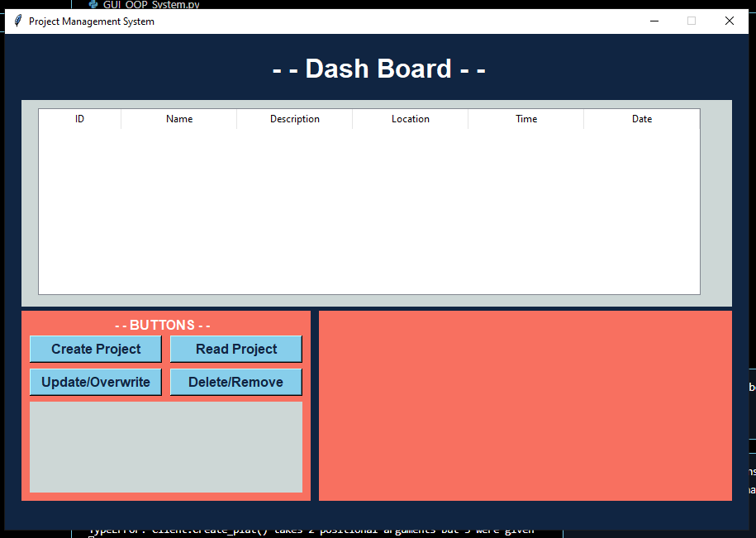Click the Python file icon beside GUI_OOP_System.py
Image resolution: width=756 pixels, height=538 pixels.
tap(93, 4)
